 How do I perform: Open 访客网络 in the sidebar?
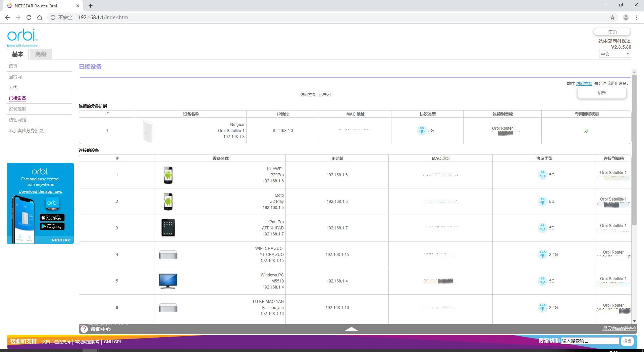coord(17,120)
